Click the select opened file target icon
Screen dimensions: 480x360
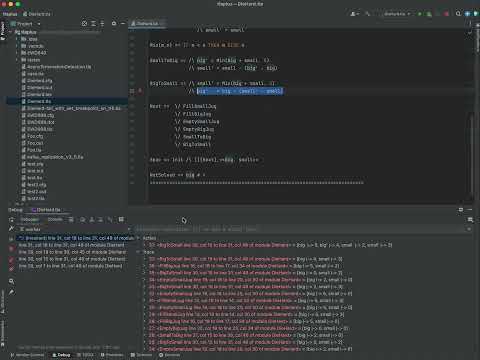(x=84, y=24)
